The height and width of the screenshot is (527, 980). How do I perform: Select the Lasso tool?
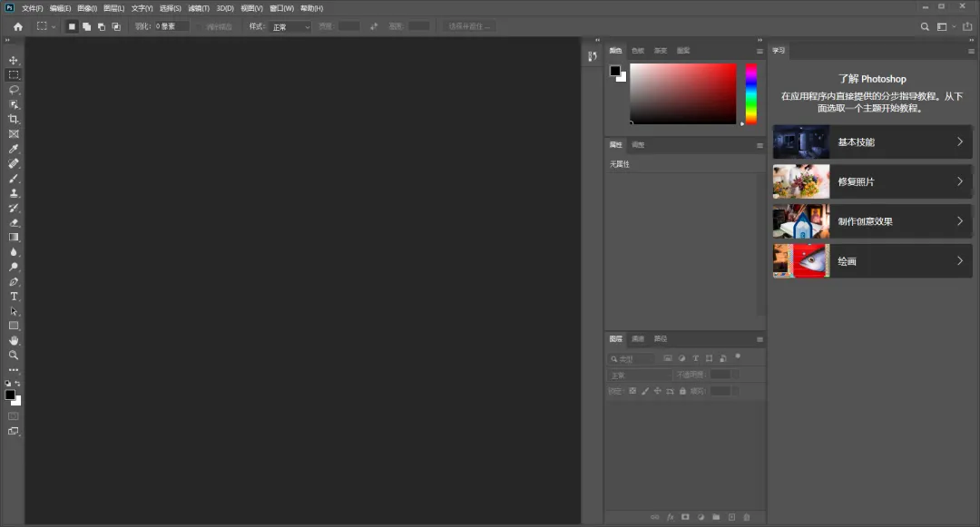13,90
